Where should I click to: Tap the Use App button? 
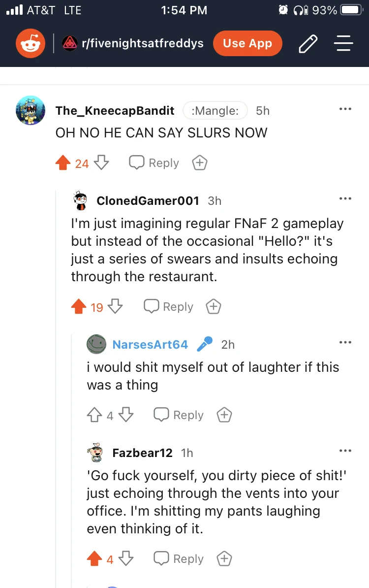click(x=247, y=43)
